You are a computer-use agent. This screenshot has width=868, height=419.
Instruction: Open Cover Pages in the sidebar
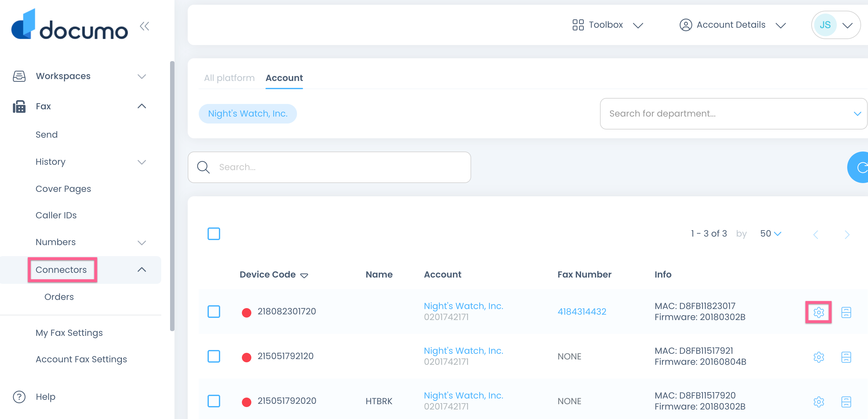pyautogui.click(x=63, y=189)
